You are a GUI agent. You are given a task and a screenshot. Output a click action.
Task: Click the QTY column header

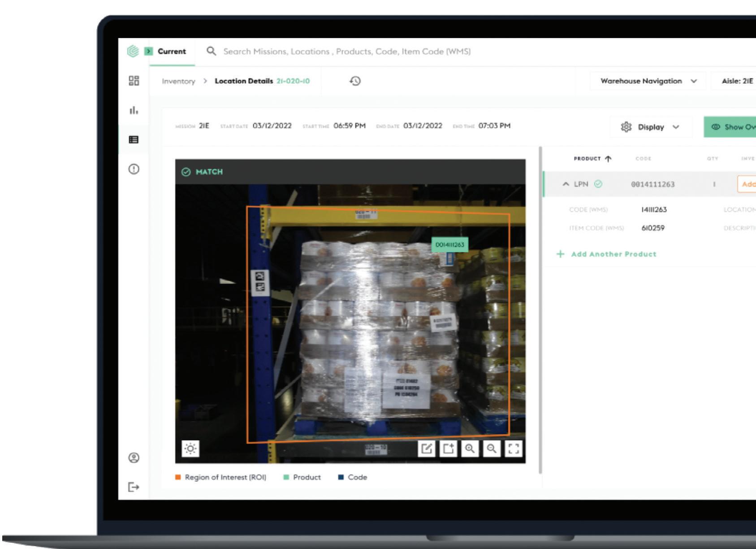coord(713,158)
